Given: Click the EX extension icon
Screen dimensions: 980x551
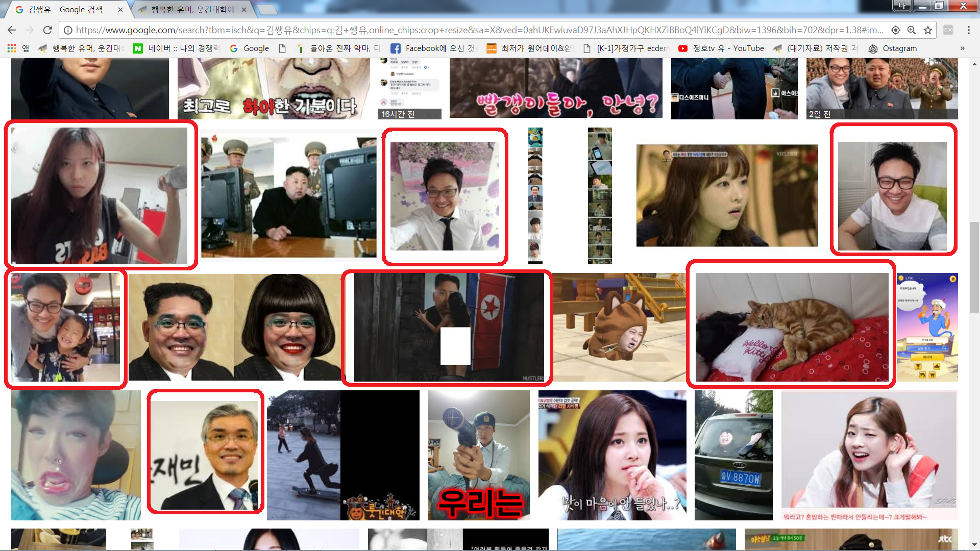Looking at the screenshot, I should coord(948,30).
